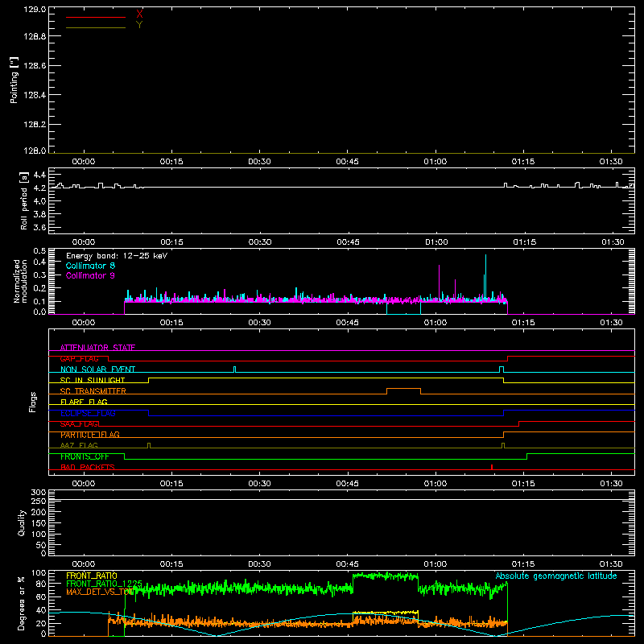Select the 'Energy band: 12-25 keV' annotation
The image size is (644, 644).
(x=117, y=256)
